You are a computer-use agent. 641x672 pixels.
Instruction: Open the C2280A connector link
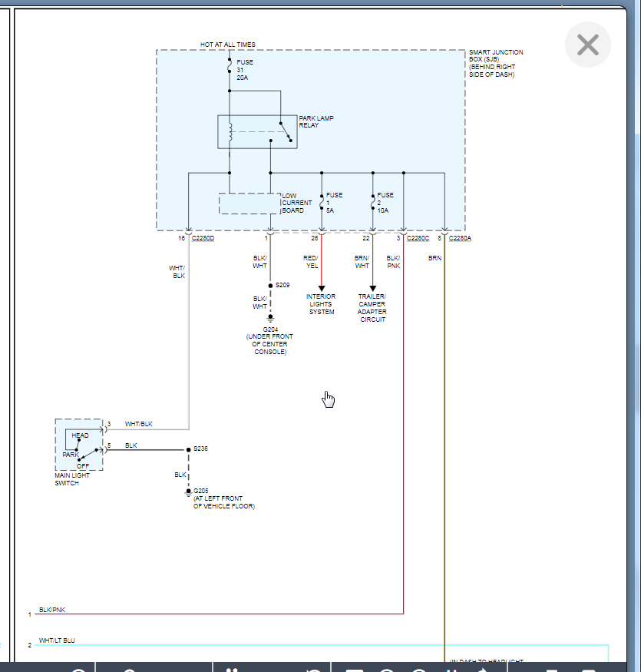(x=460, y=238)
